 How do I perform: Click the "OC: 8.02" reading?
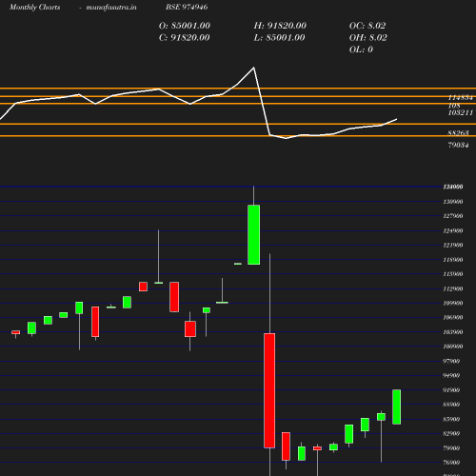[367, 26]
